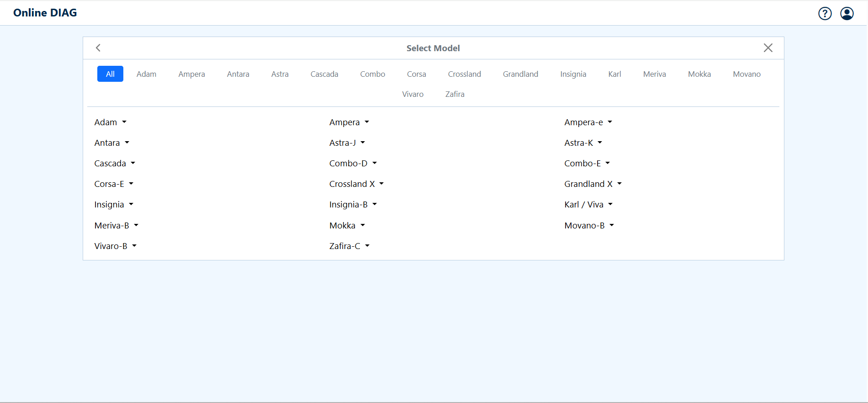Expand the Karl / Viva dropdown
868x403 pixels.
[x=588, y=205]
